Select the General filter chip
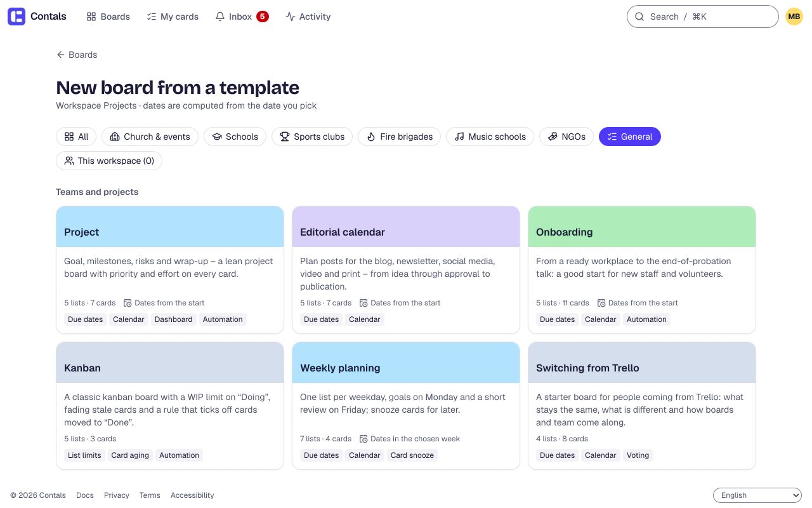Viewport: 812px width, 508px height. (630, 137)
